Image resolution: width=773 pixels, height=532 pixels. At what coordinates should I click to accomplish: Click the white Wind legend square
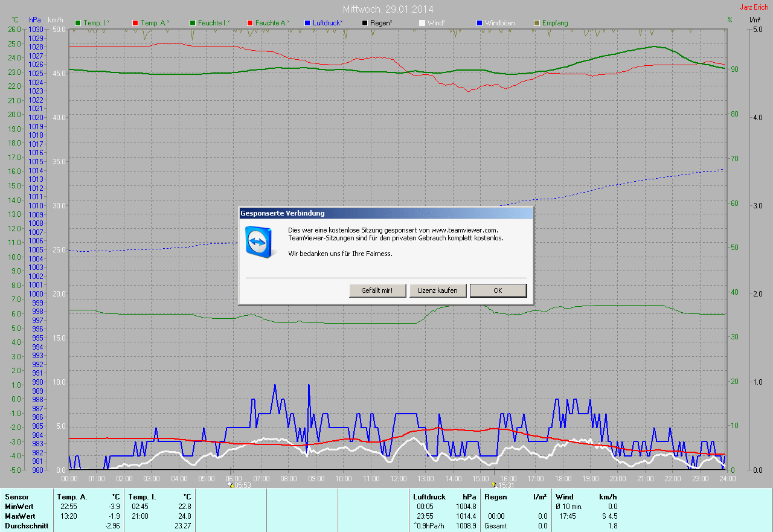pyautogui.click(x=422, y=23)
